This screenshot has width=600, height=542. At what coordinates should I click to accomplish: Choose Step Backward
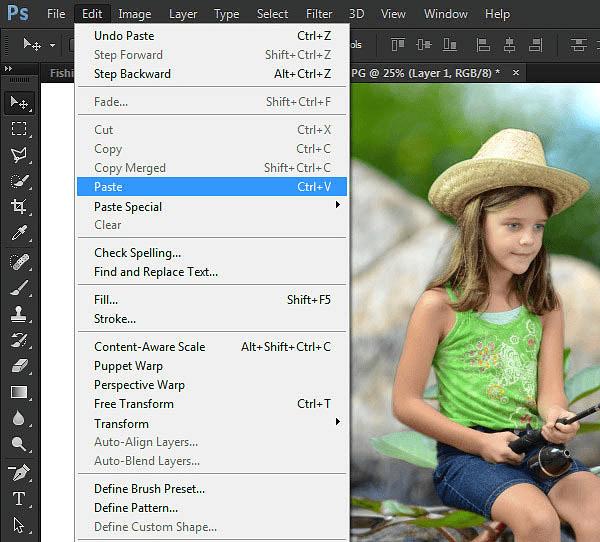(x=212, y=73)
